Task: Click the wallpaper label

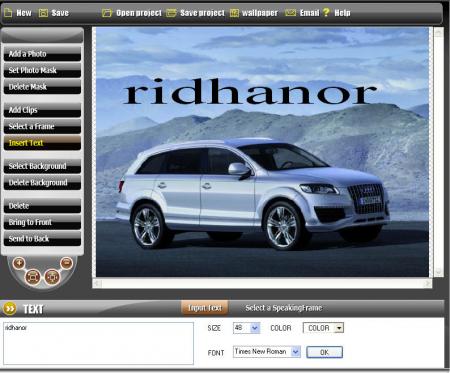Action: [x=260, y=13]
